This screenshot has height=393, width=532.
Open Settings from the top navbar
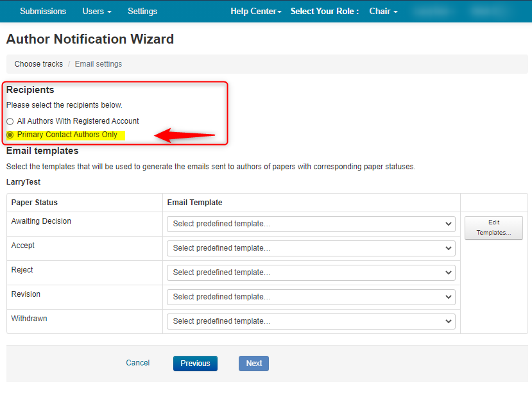click(142, 11)
